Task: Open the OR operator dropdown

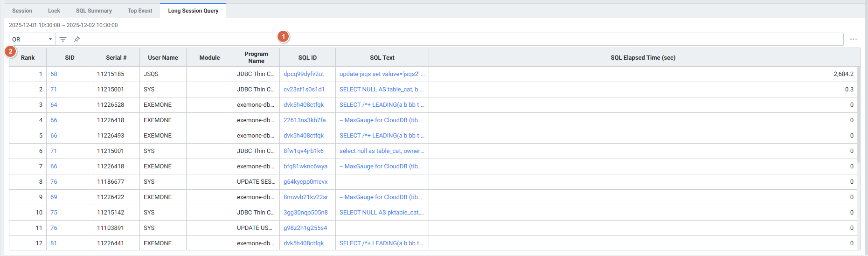Action: [x=32, y=39]
